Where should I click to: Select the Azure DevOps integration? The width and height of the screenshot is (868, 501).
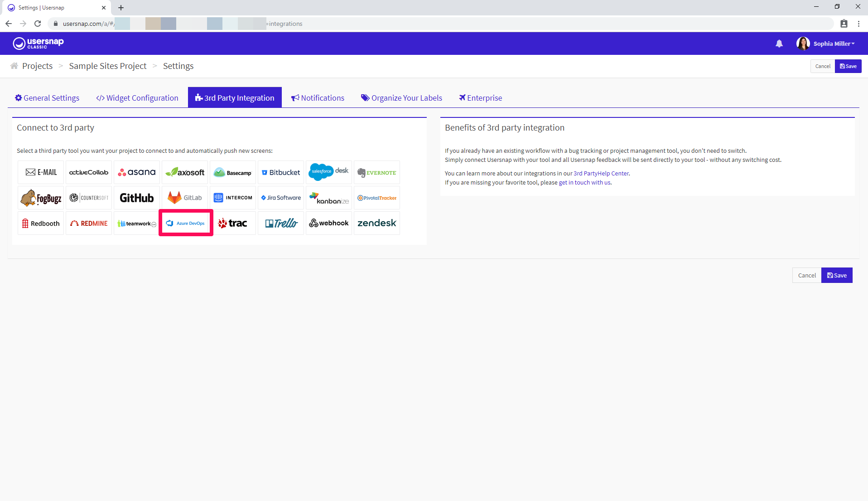point(186,223)
